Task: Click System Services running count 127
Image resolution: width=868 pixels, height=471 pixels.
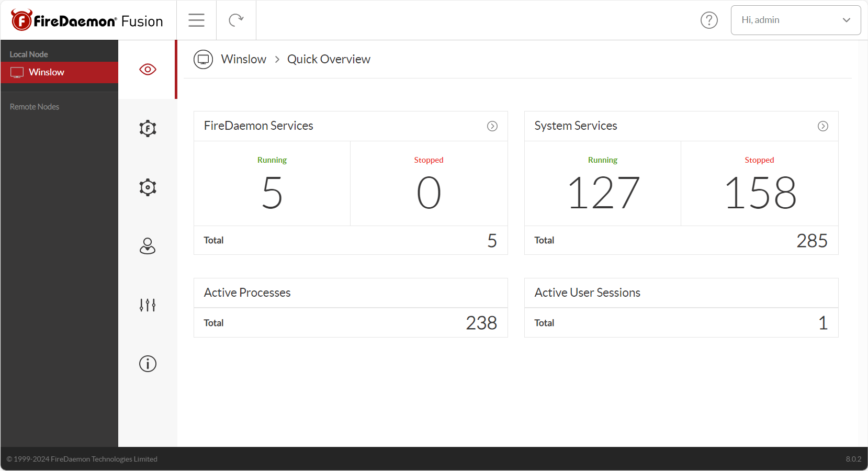Action: coord(603,193)
